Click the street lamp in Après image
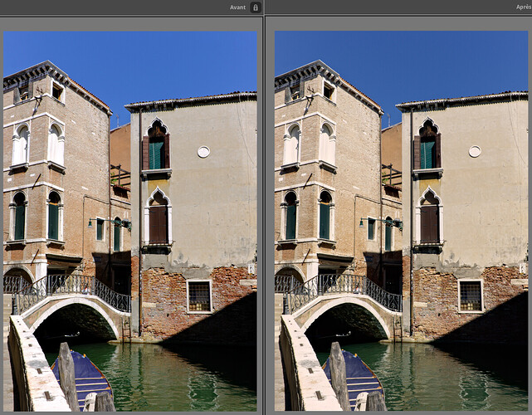This screenshot has width=532, height=415. (x=364, y=222)
